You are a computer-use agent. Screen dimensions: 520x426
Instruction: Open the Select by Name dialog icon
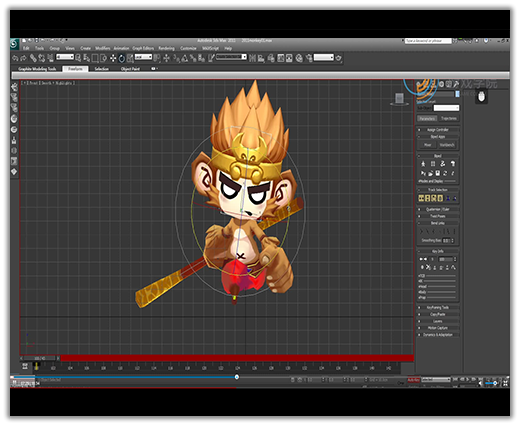pyautogui.click(x=86, y=58)
